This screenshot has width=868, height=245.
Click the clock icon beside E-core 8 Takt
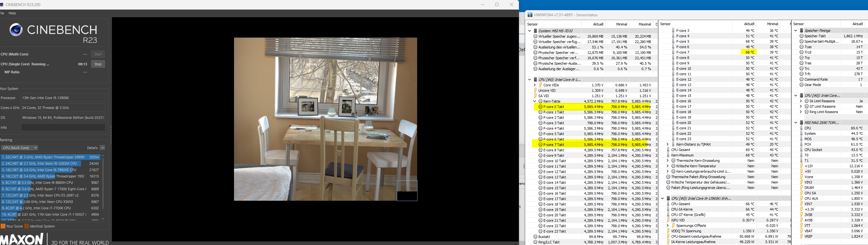(x=541, y=150)
